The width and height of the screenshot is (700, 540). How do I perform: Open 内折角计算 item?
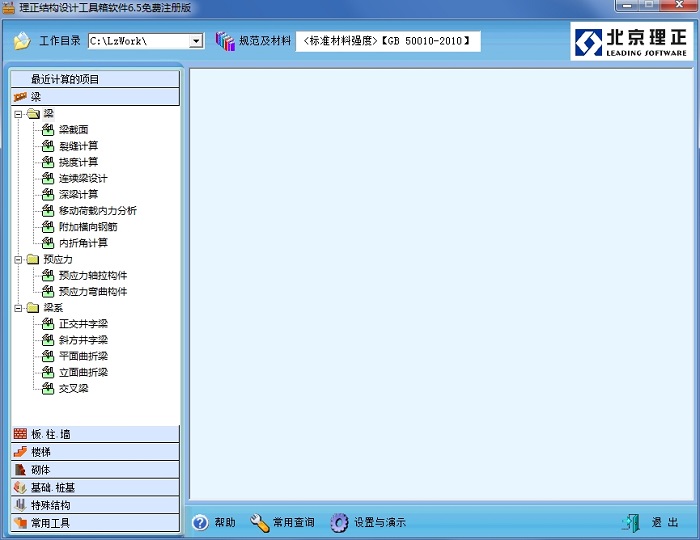click(83, 243)
